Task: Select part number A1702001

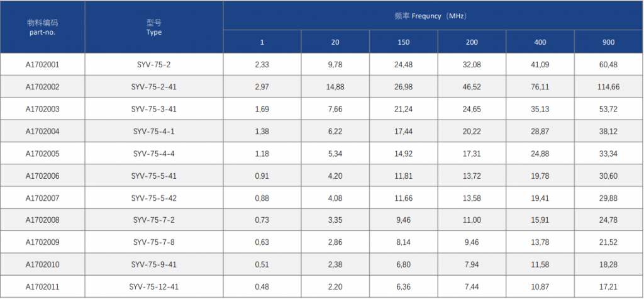Action: click(x=43, y=65)
